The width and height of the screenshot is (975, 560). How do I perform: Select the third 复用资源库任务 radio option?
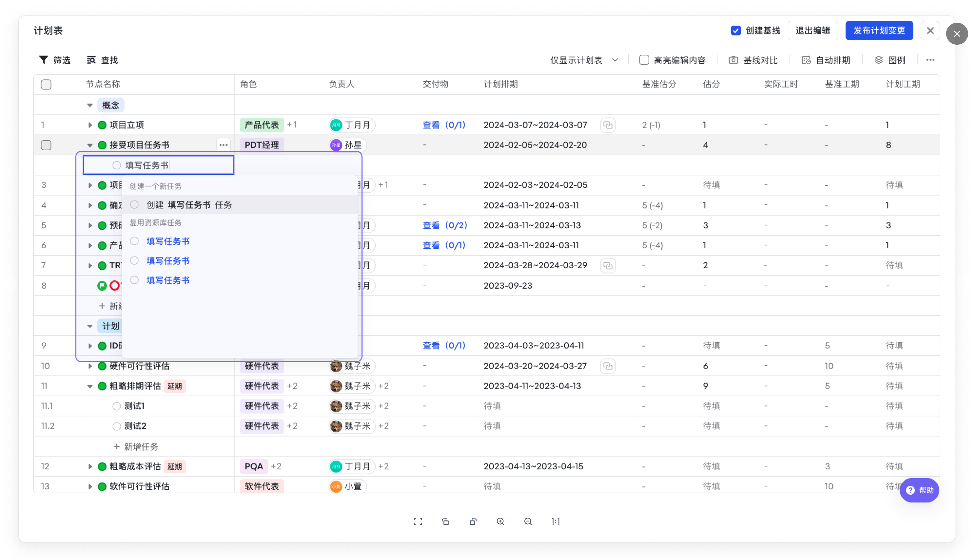[134, 280]
